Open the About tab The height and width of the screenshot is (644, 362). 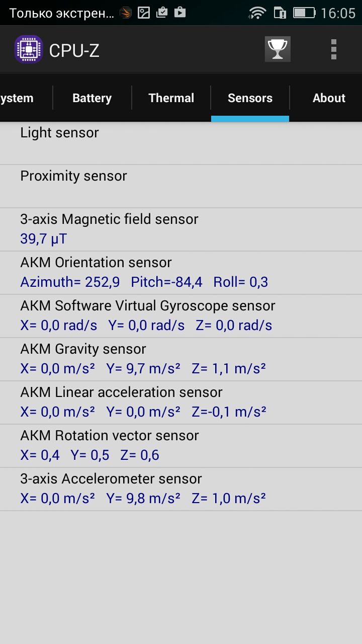click(329, 98)
